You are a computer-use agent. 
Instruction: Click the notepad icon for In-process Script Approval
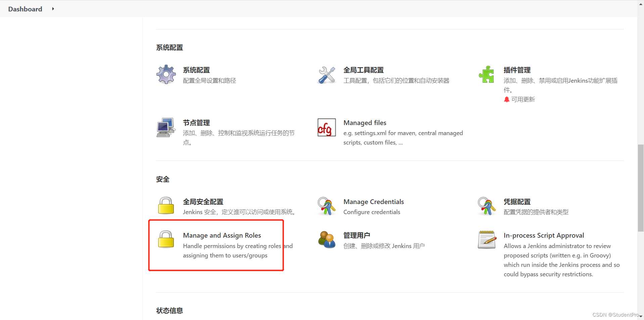(487, 239)
